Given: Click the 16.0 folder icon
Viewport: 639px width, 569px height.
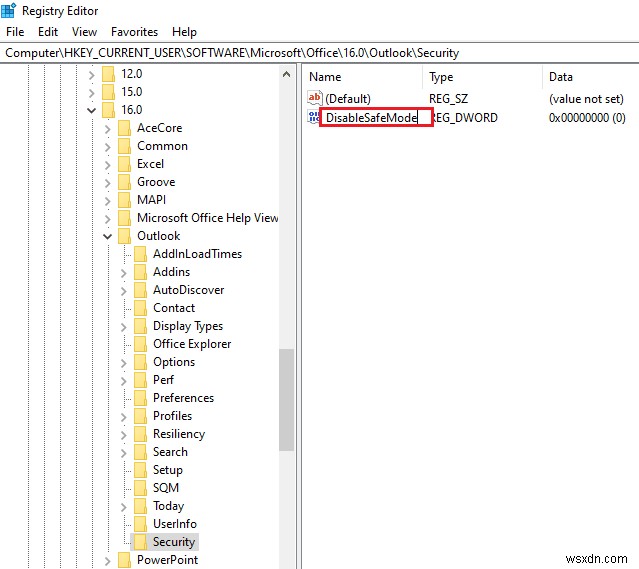Looking at the screenshot, I should 108,110.
